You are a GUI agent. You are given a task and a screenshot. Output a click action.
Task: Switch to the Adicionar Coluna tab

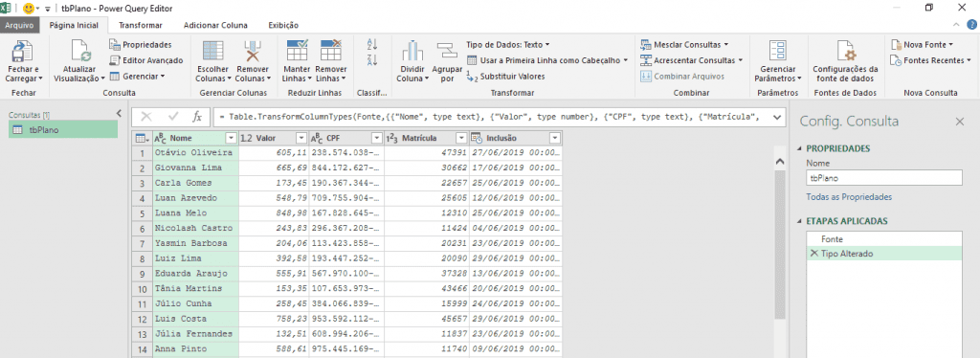(x=215, y=25)
